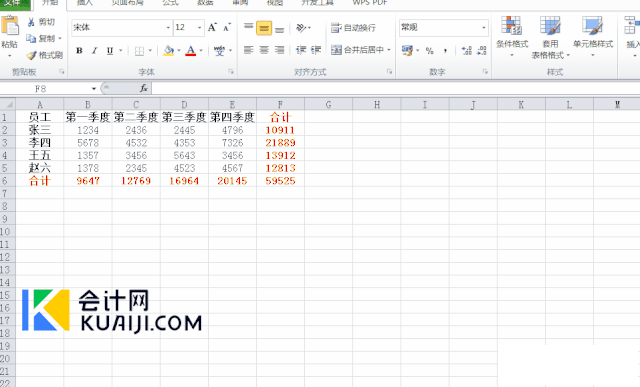Click the red font color swatch

[191, 51]
